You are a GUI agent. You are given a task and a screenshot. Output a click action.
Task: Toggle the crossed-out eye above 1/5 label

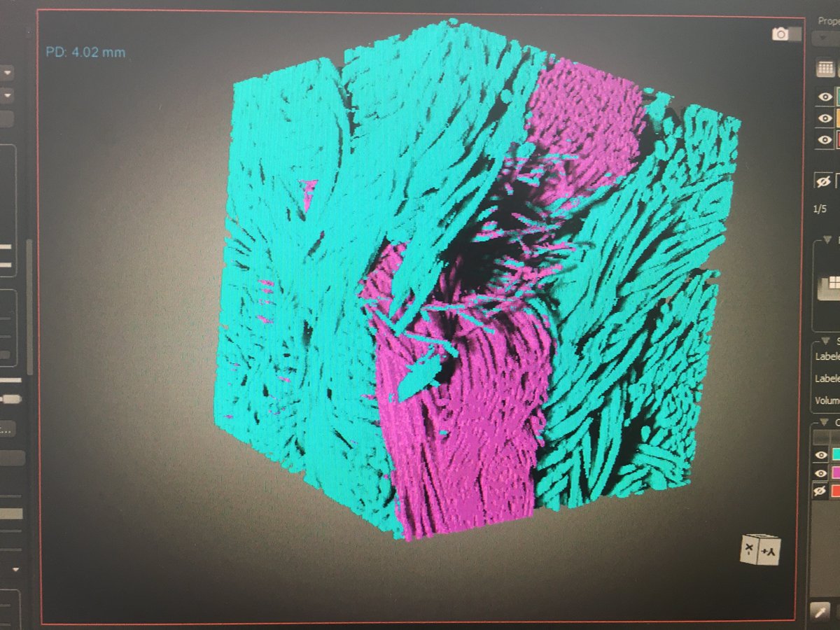coord(822,182)
